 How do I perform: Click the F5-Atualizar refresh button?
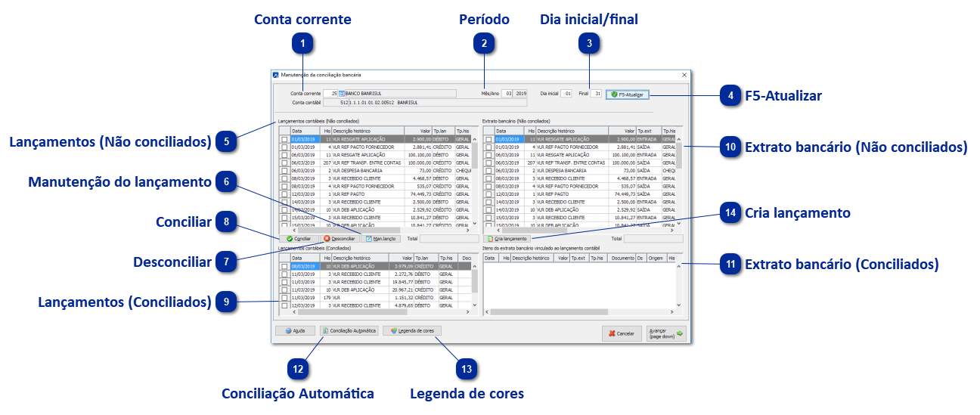click(628, 94)
